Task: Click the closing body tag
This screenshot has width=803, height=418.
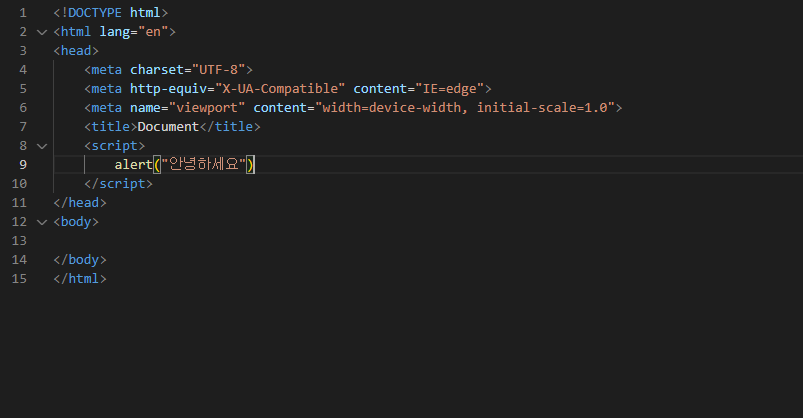Action: (x=80, y=259)
